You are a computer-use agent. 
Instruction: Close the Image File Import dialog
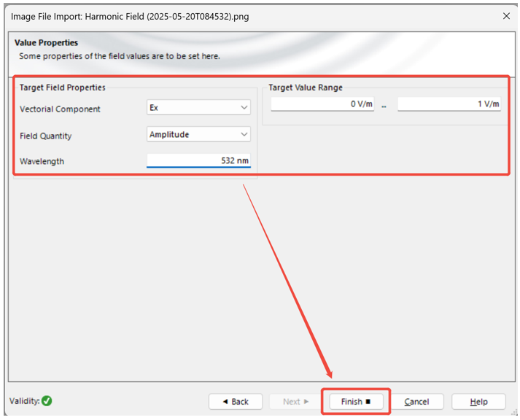[506, 16]
